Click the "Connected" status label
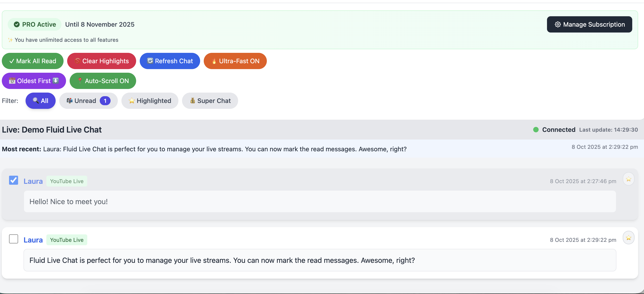The image size is (644, 294). pos(559,130)
